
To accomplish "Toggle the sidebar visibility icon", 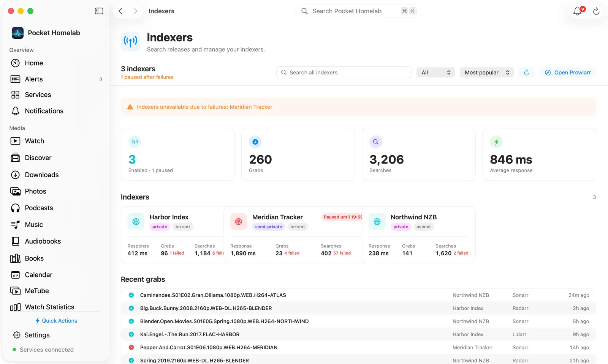I will point(99,11).
